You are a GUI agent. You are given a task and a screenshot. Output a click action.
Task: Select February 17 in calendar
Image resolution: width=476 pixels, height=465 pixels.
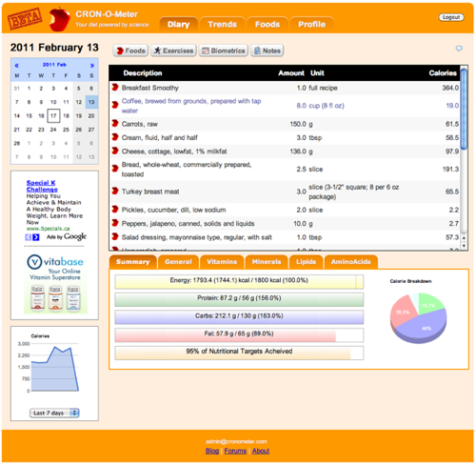click(53, 115)
